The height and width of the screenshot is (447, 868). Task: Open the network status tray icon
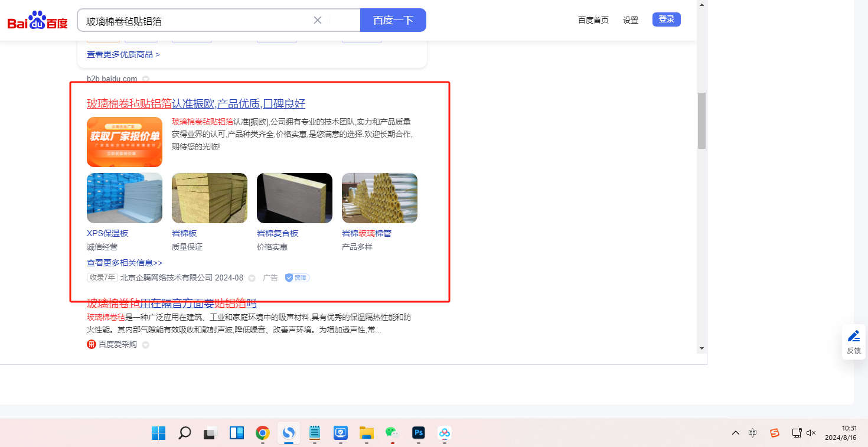(x=797, y=433)
